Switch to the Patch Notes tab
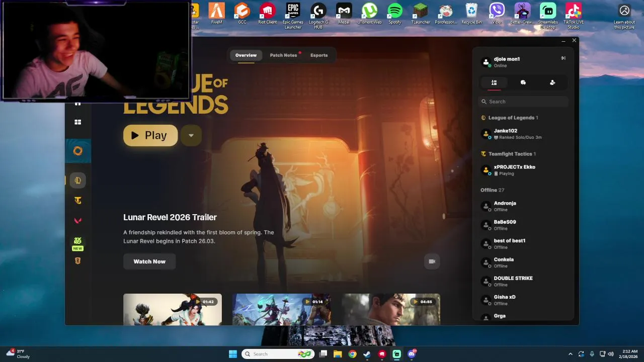Image resolution: width=644 pixels, height=362 pixels. 283,55
